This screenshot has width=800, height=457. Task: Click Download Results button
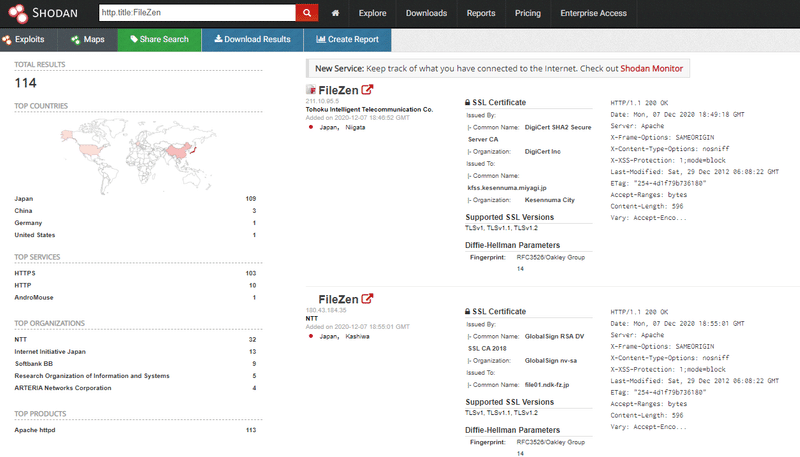(253, 40)
